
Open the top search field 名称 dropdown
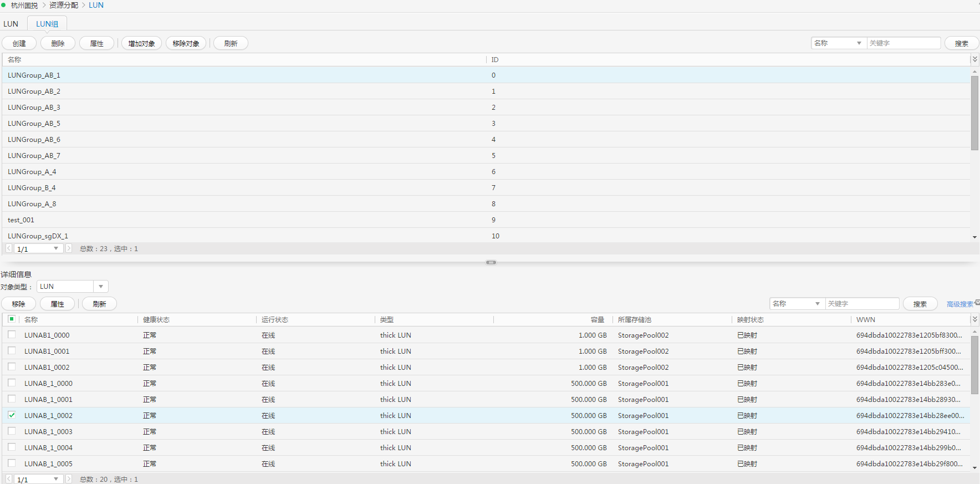839,43
